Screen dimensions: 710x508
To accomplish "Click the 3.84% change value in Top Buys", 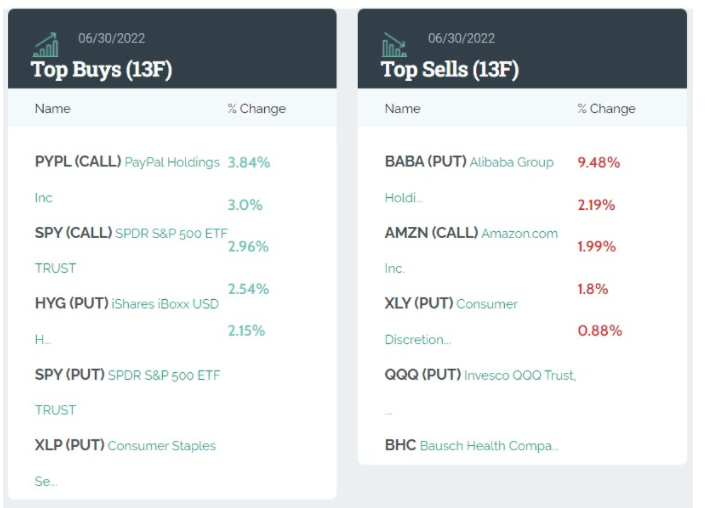I will [249, 162].
